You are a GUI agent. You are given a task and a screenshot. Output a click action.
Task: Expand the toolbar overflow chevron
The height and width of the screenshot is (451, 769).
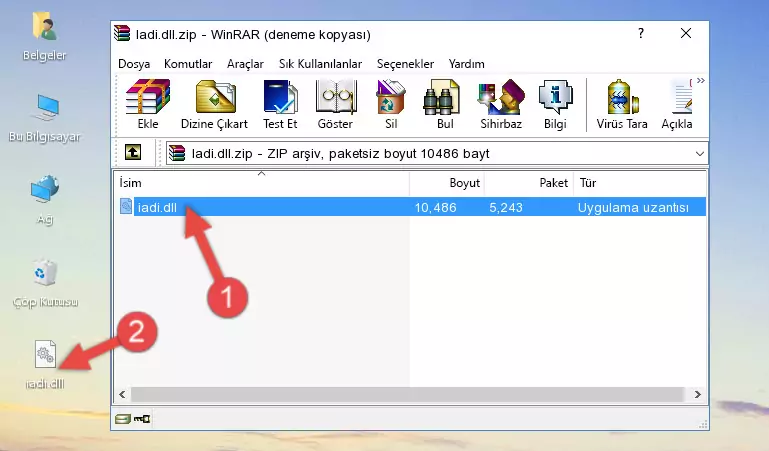pos(700,81)
